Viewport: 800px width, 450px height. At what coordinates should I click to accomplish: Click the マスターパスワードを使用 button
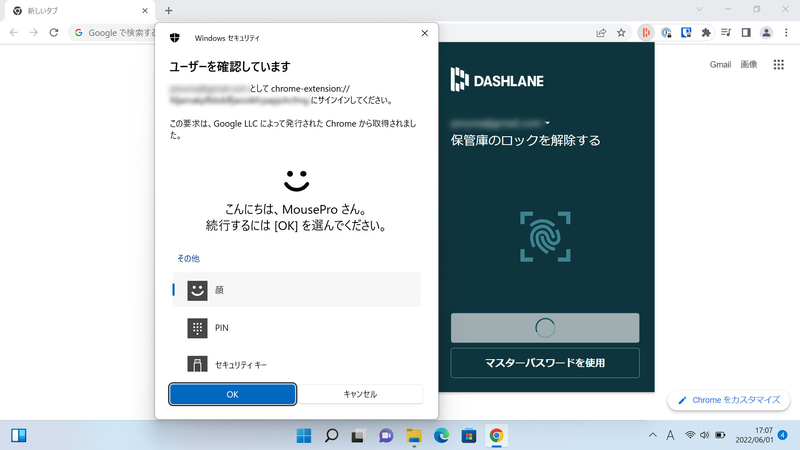(x=545, y=363)
